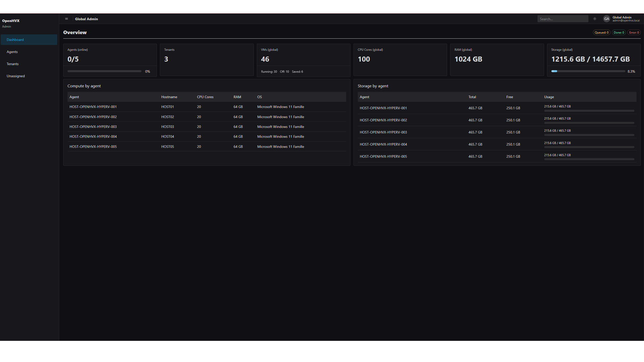This screenshot has width=644, height=362.
Task: Toggle light theme with the sun icon
Action: click(594, 19)
